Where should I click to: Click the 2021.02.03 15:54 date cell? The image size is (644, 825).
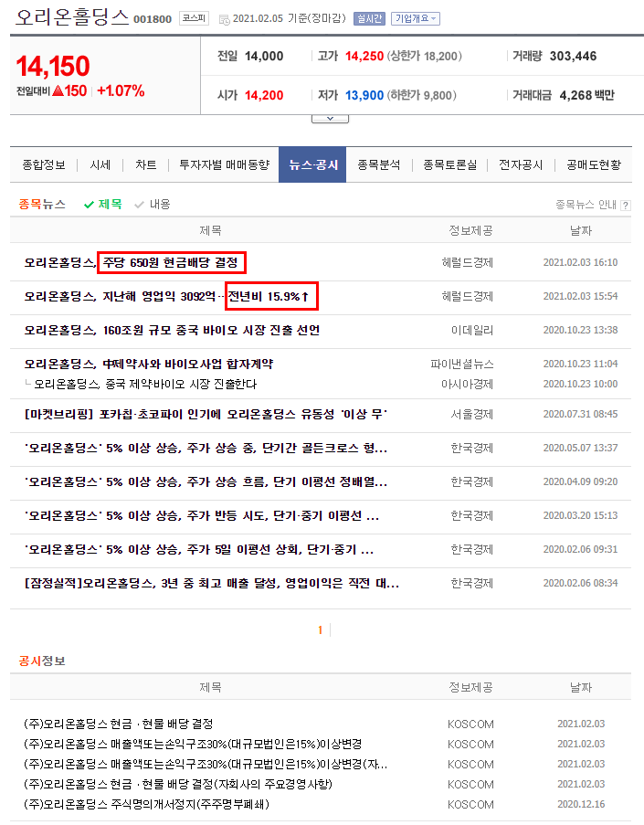(580, 296)
